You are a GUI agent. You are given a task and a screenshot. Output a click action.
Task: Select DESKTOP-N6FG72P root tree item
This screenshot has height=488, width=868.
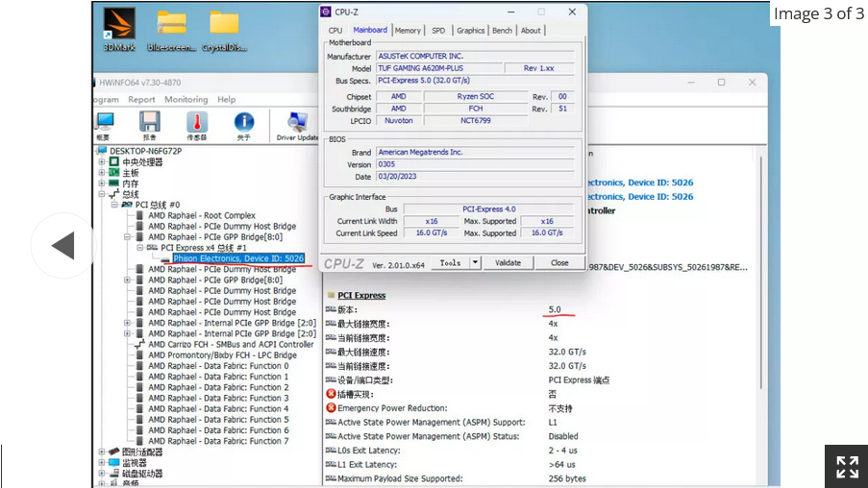tap(145, 151)
